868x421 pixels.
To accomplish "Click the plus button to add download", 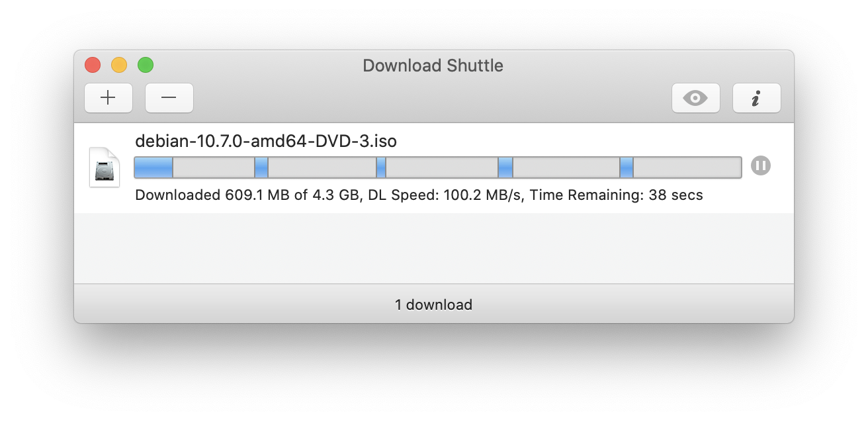I will point(108,98).
